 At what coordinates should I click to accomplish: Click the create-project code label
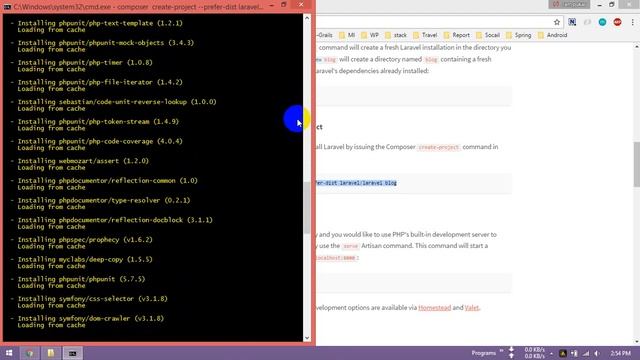tap(439, 147)
